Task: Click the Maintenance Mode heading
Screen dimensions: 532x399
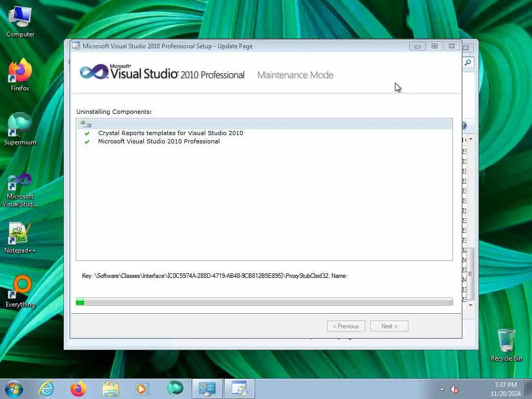Action: coord(295,75)
